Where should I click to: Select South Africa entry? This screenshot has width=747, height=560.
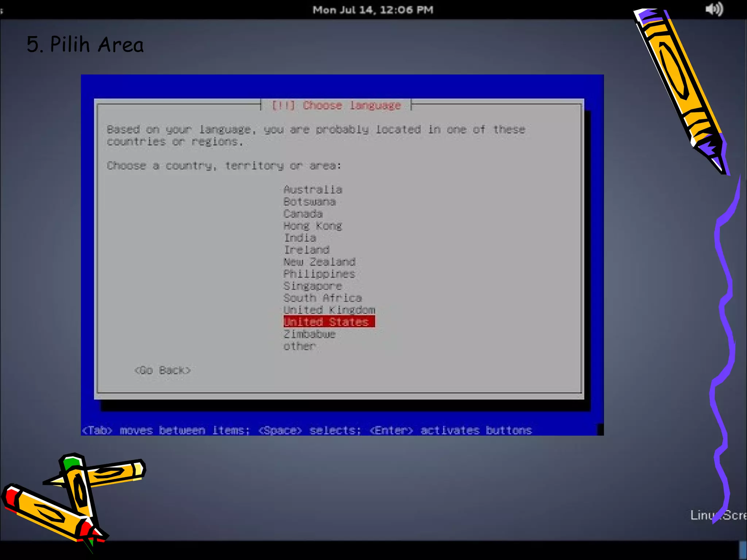coord(322,298)
